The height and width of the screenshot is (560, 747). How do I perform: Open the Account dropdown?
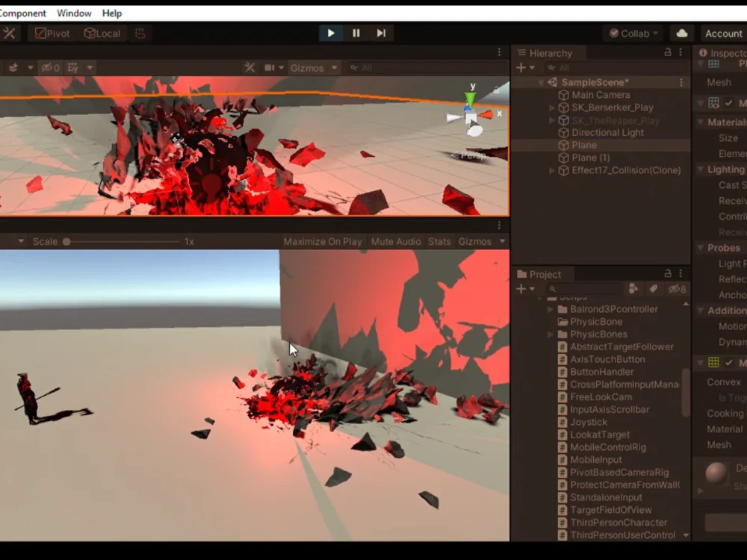724,34
